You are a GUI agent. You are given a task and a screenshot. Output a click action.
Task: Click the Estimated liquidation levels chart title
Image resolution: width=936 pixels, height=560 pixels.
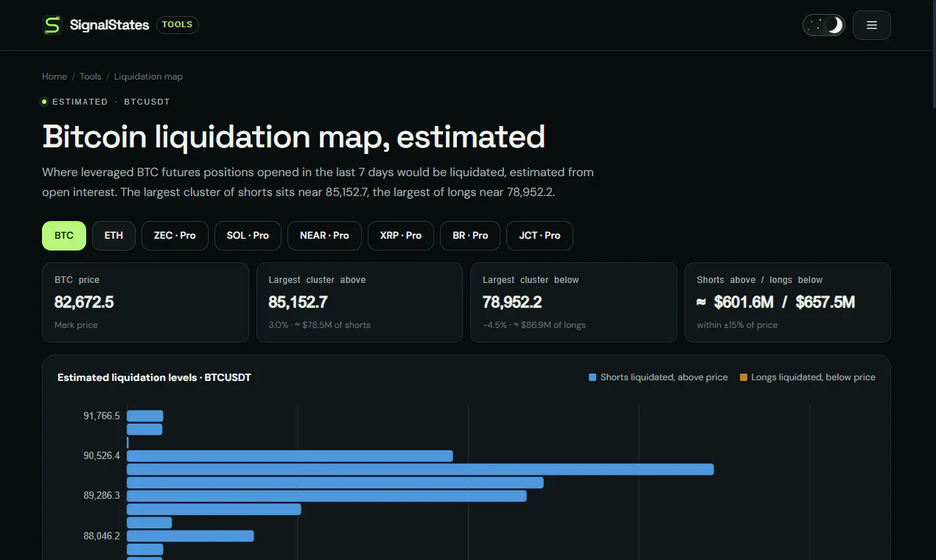(154, 377)
